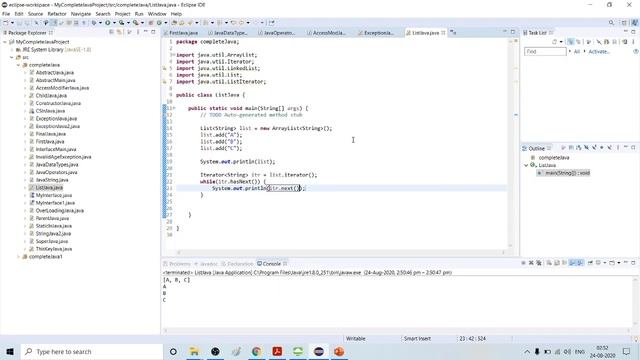Toggle Word Wrap in Console toolbar
The height and width of the screenshot is (360, 640).
(564, 263)
